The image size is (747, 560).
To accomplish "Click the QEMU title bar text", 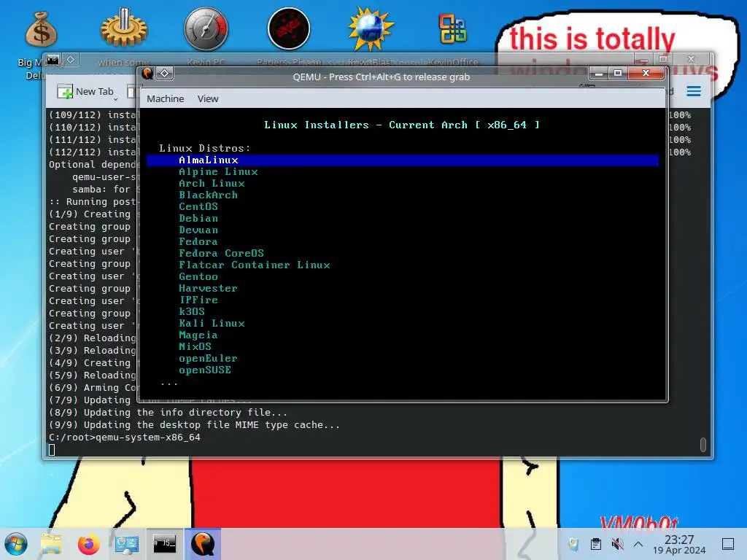I will point(381,77).
